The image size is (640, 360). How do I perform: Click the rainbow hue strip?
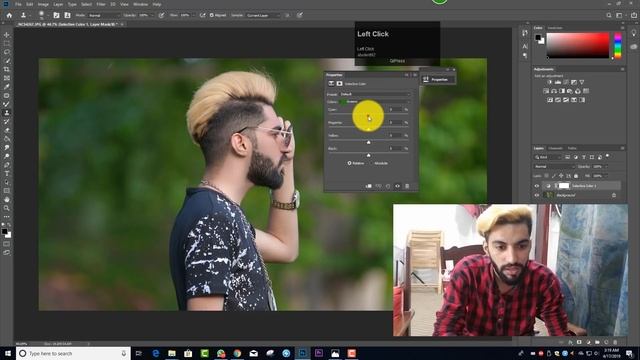click(618, 46)
